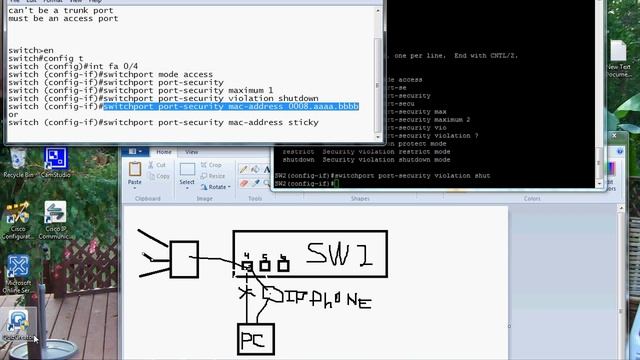Click the Notepad scrollbar up arrow
The width and height of the screenshot is (640, 360).
[378, 11]
